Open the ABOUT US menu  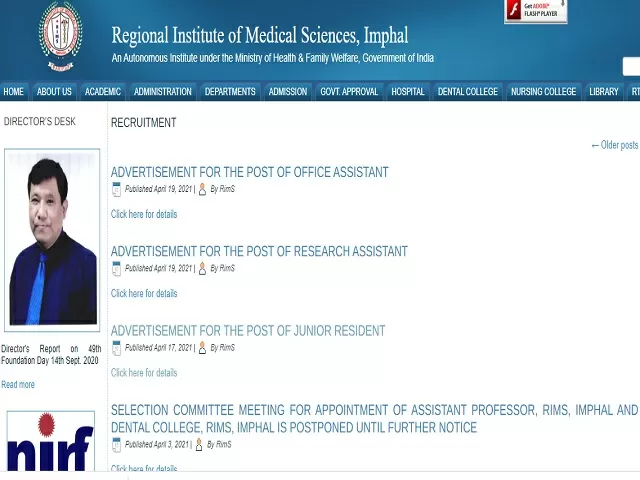(54, 91)
